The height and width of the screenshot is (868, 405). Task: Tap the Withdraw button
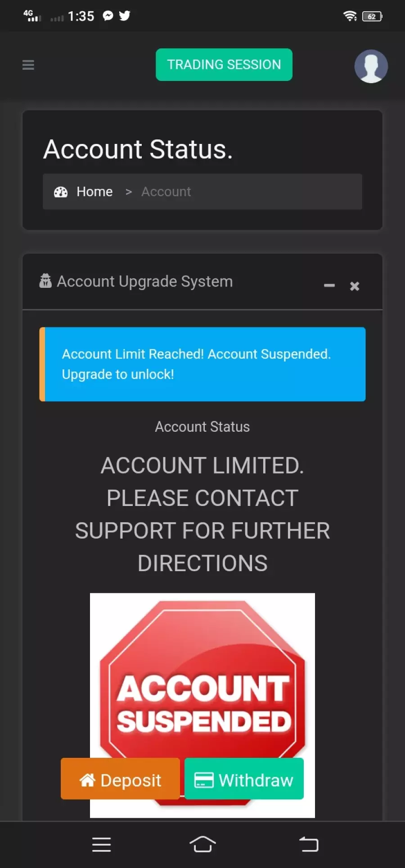pos(244,779)
